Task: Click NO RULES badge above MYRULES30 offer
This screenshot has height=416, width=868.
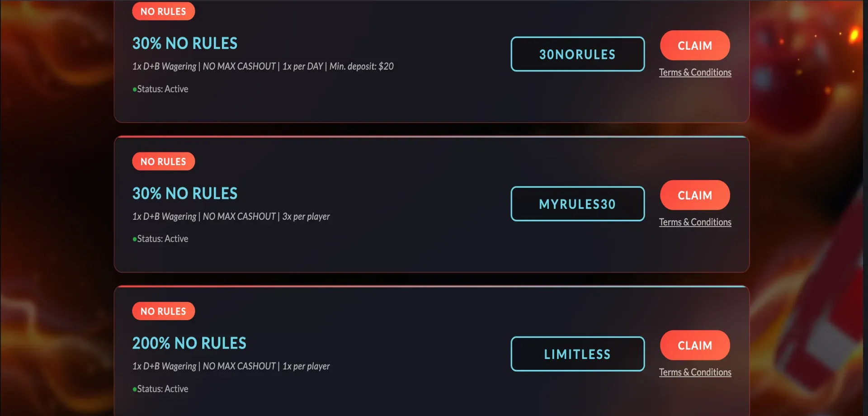Action: [163, 161]
